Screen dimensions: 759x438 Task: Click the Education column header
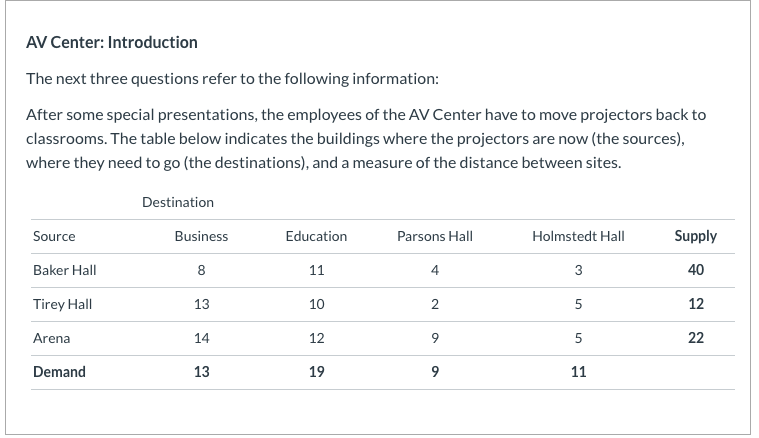(x=316, y=236)
